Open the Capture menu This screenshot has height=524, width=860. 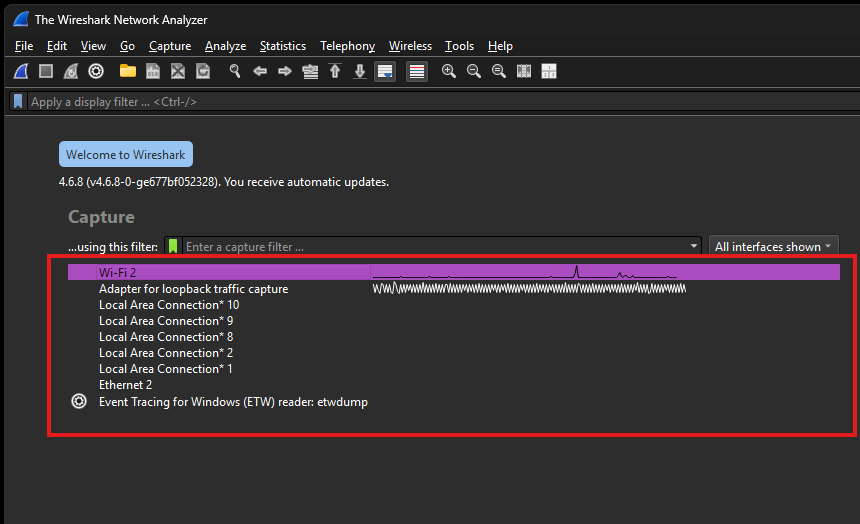click(170, 46)
